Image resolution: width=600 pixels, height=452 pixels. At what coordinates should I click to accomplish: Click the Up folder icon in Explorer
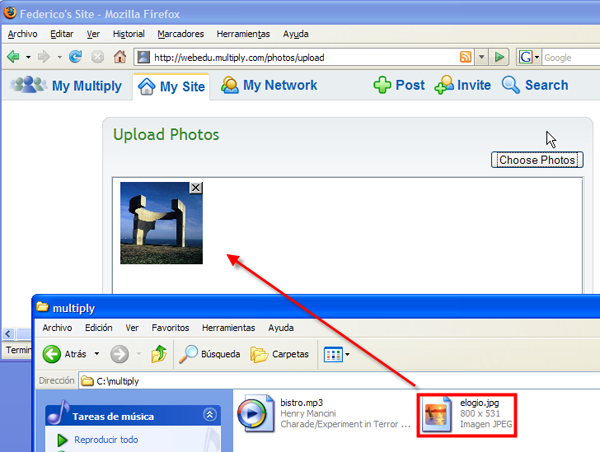[158, 354]
